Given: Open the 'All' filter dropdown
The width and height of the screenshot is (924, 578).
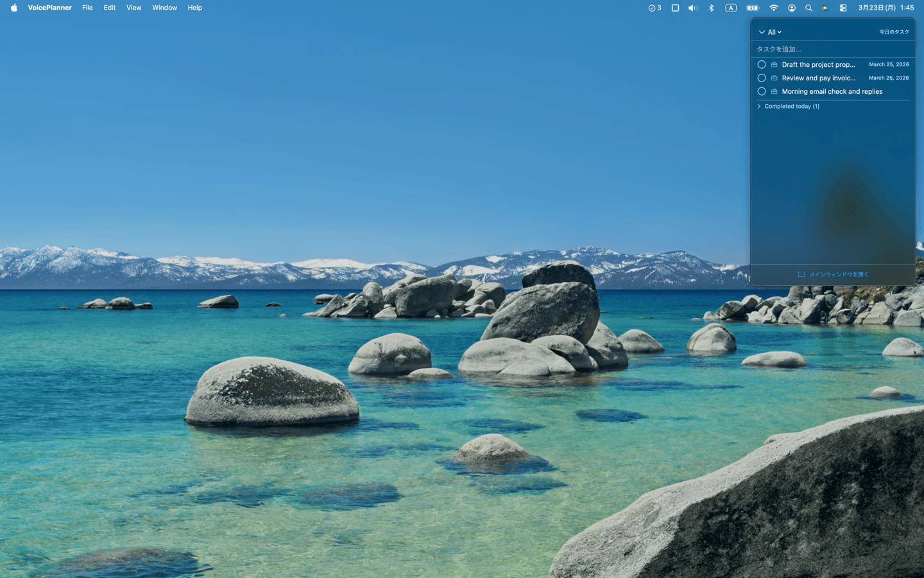Looking at the screenshot, I should [x=773, y=31].
